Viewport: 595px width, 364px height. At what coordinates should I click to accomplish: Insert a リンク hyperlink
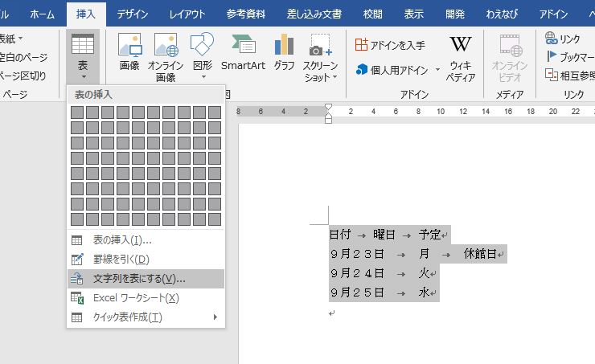563,39
